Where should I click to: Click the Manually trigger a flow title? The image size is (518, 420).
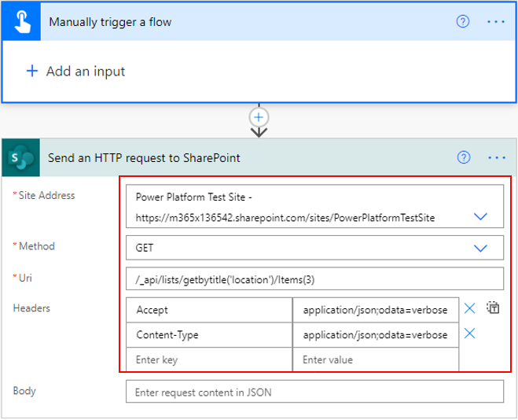[x=110, y=22]
